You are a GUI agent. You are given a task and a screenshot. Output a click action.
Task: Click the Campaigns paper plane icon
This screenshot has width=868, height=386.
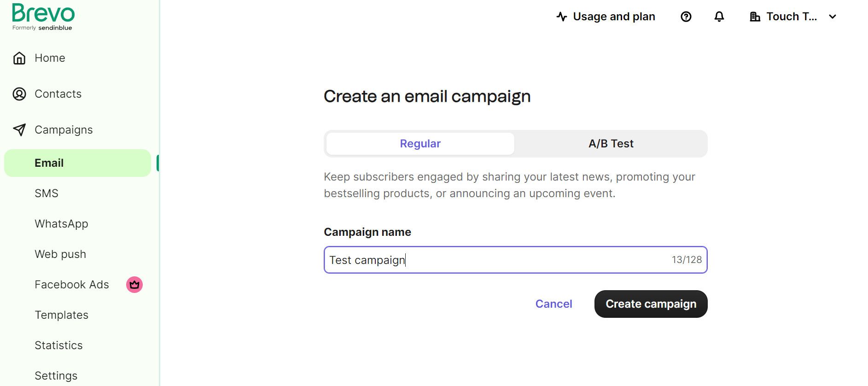(x=19, y=130)
